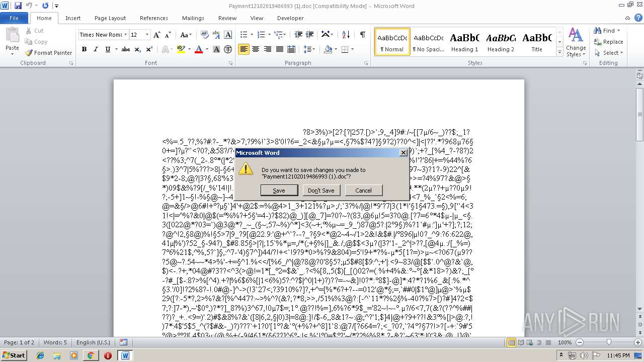The image size is (644, 362).
Task: Open the File tab
Action: tap(14, 18)
